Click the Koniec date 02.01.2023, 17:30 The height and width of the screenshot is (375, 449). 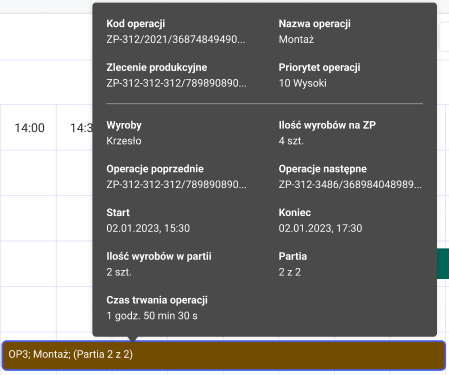point(320,228)
